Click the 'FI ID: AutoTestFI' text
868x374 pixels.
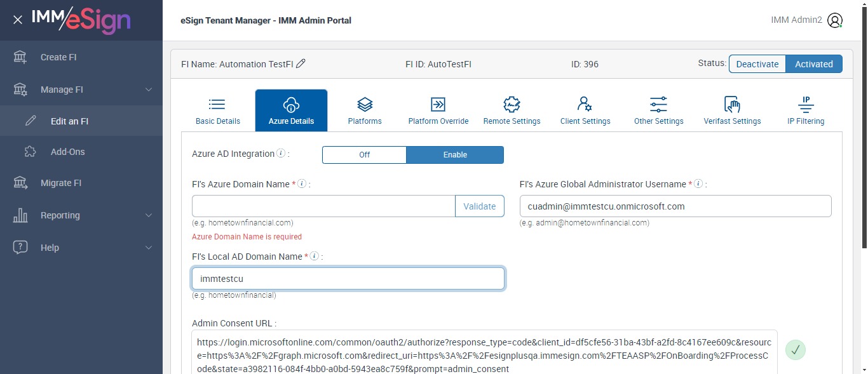pos(438,64)
